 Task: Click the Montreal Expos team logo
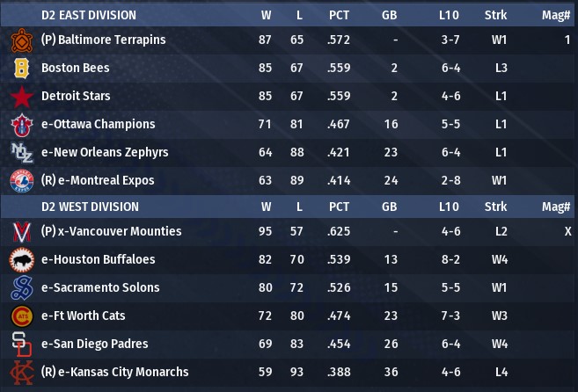[20, 181]
